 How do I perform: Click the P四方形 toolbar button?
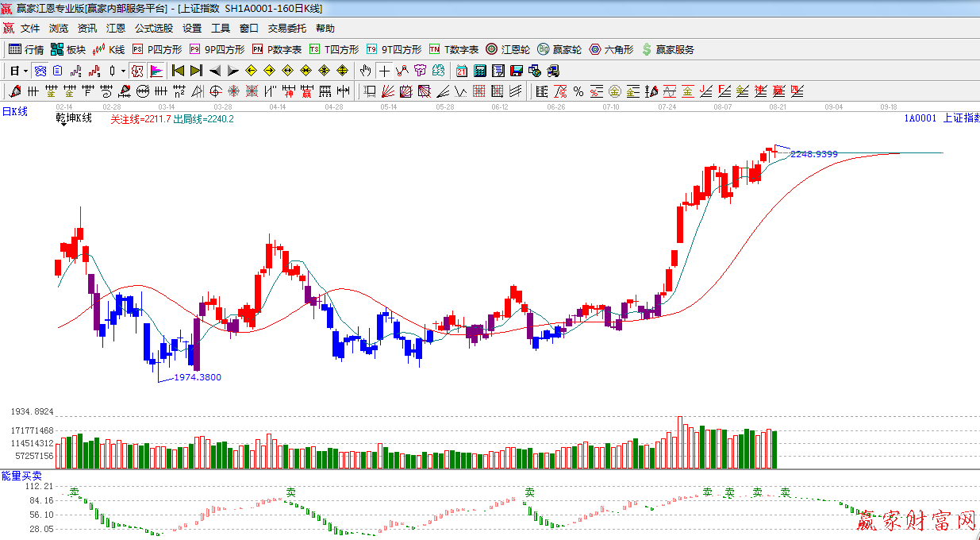156,49
